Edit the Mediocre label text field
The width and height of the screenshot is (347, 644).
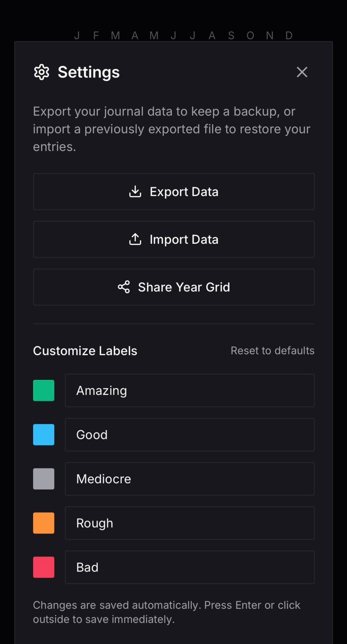[190, 479]
